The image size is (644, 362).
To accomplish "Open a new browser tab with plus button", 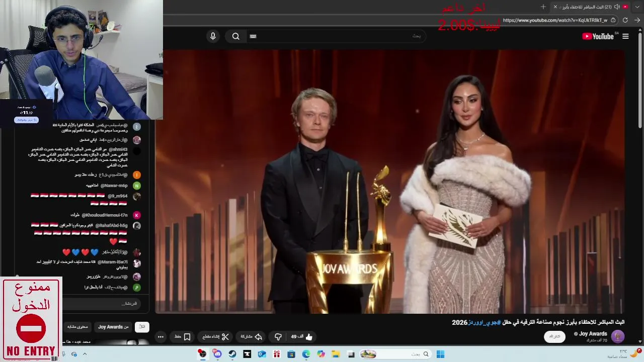I will [x=543, y=7].
